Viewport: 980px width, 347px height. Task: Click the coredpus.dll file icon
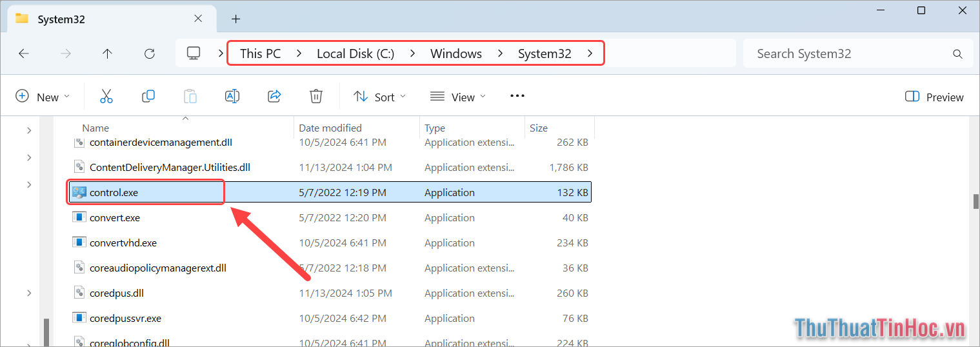click(79, 293)
